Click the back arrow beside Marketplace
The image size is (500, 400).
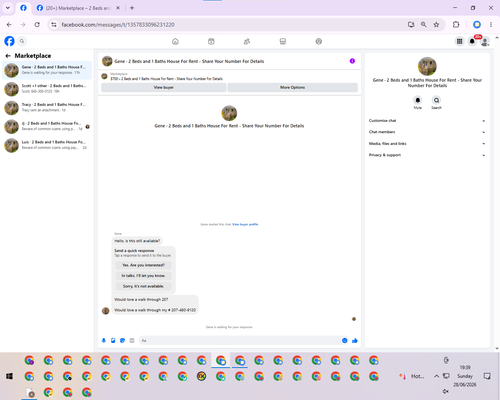click(x=8, y=56)
